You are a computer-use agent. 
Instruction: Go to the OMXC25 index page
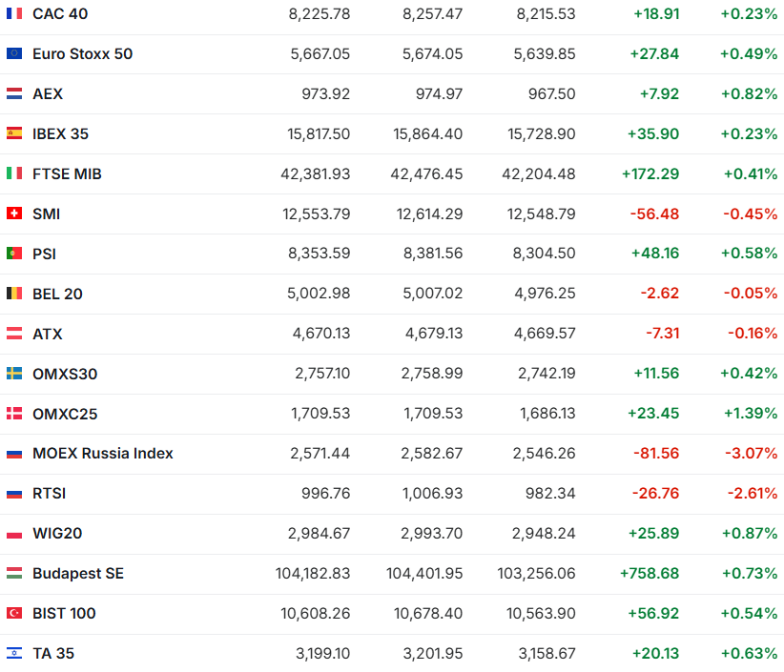point(65,415)
